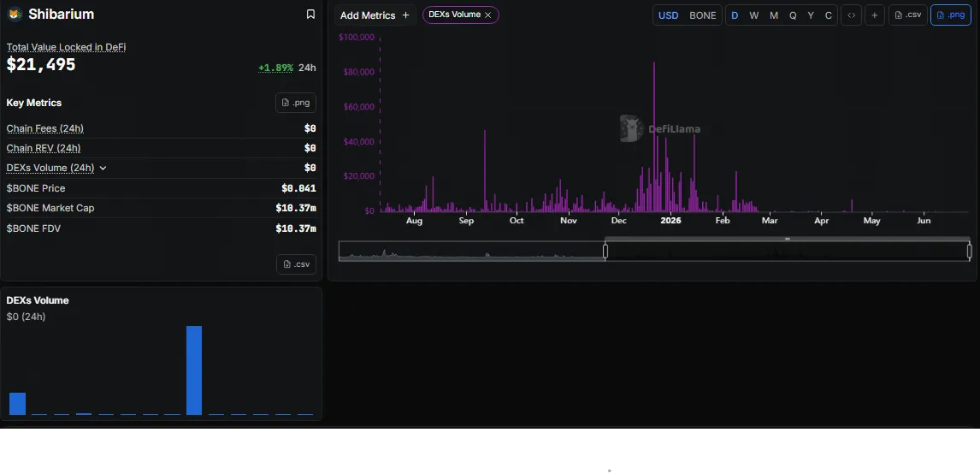
Task: Select the cumulative C interval
Action: click(x=828, y=15)
